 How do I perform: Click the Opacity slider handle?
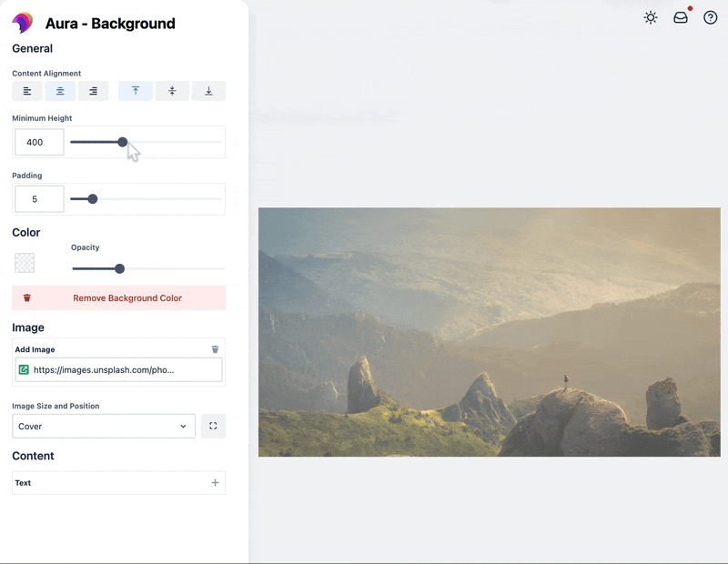pyautogui.click(x=120, y=268)
